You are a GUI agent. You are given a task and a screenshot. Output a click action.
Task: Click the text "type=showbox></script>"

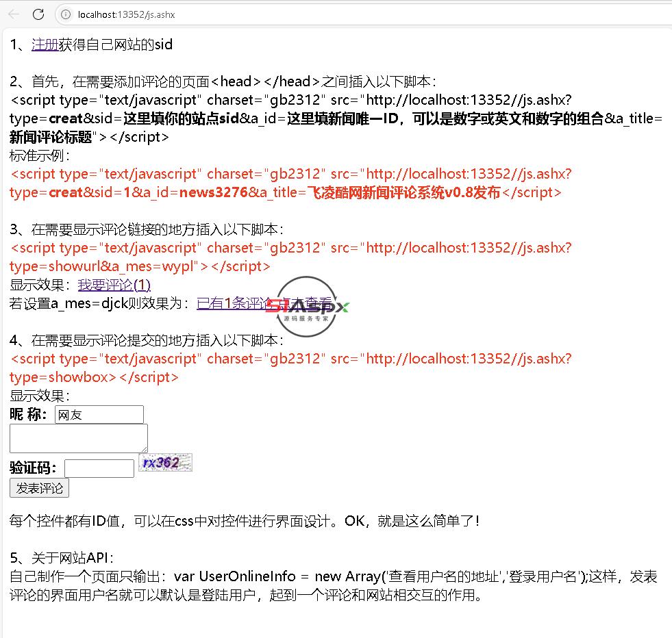click(x=94, y=377)
